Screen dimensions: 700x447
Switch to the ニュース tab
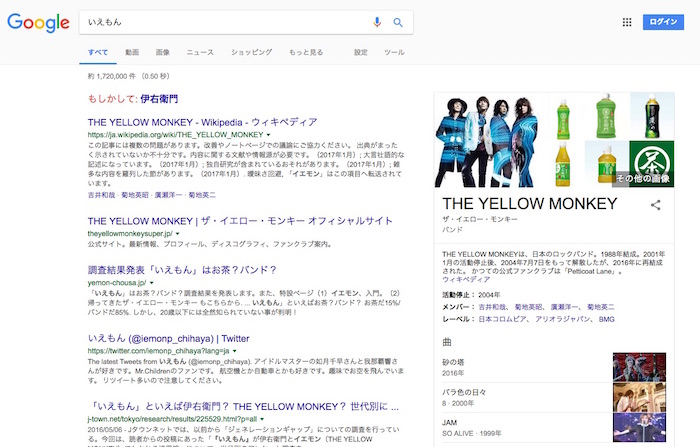200,51
